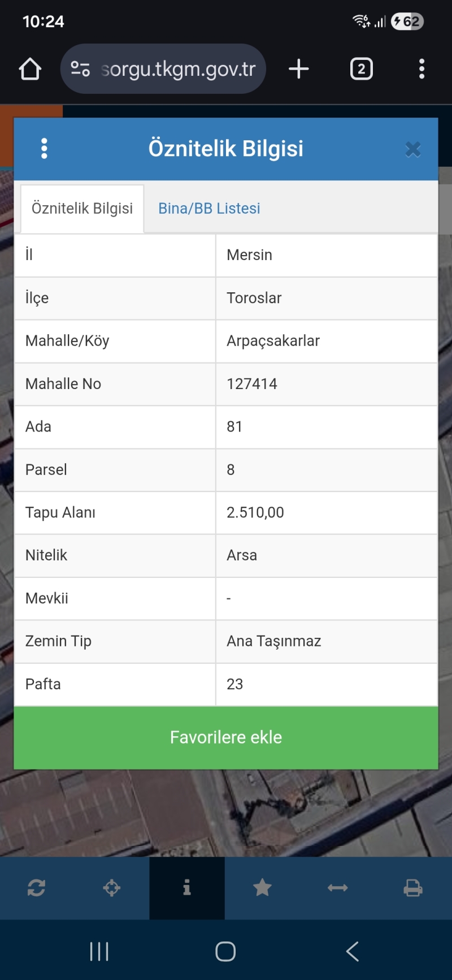The image size is (452, 980).
Task: Select the Öznitelik Bilgisi tab
Action: [x=82, y=209]
